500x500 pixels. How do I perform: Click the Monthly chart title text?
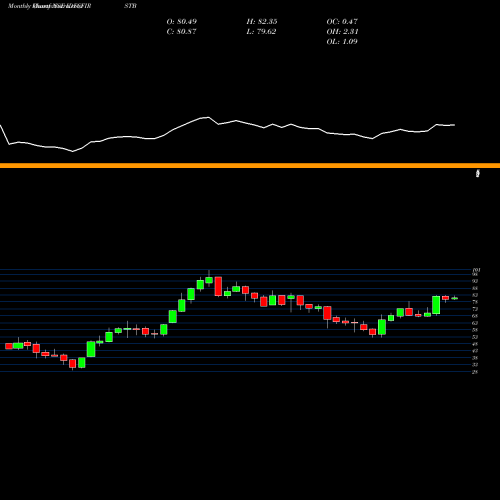(19, 6)
